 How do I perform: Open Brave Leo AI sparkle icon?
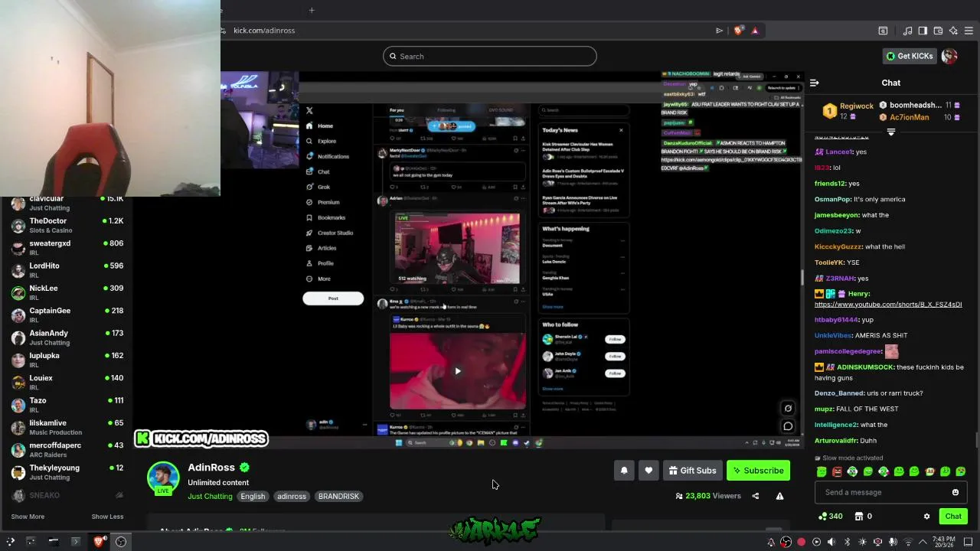953,31
